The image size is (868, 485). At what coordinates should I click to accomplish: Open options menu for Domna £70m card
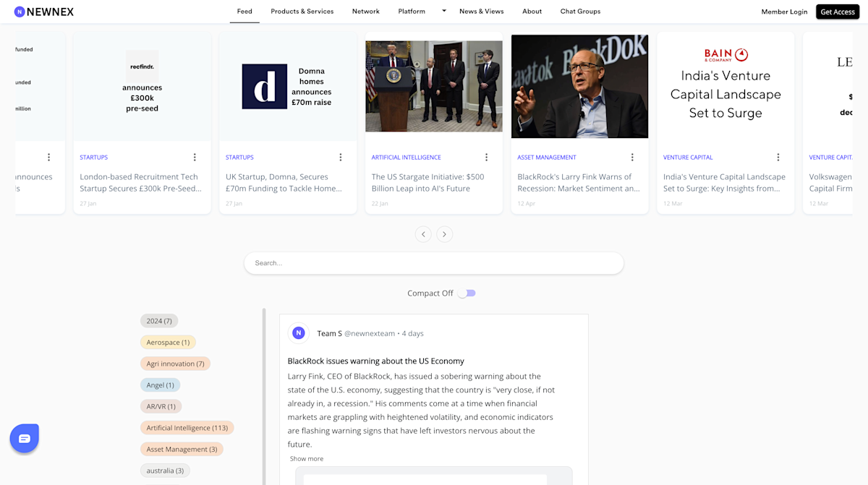[341, 158]
